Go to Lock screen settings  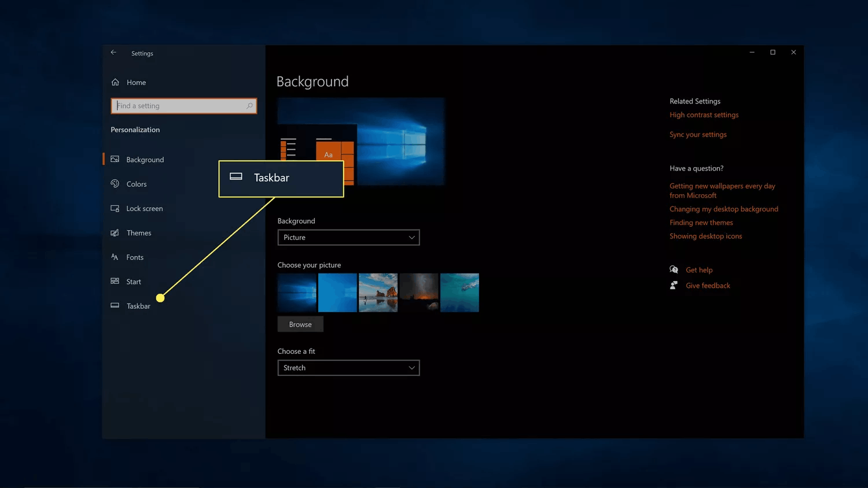(145, 208)
